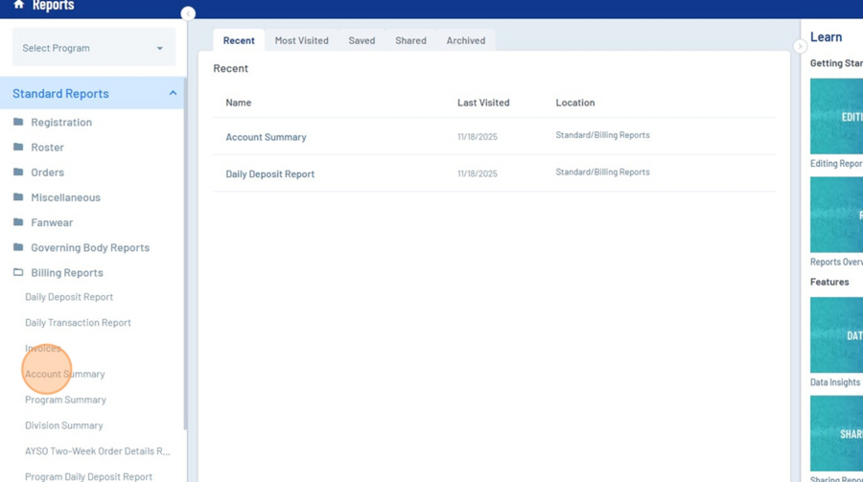Screen dimensions: 863x482
Task: Click the home icon in header
Action: coord(18,5)
